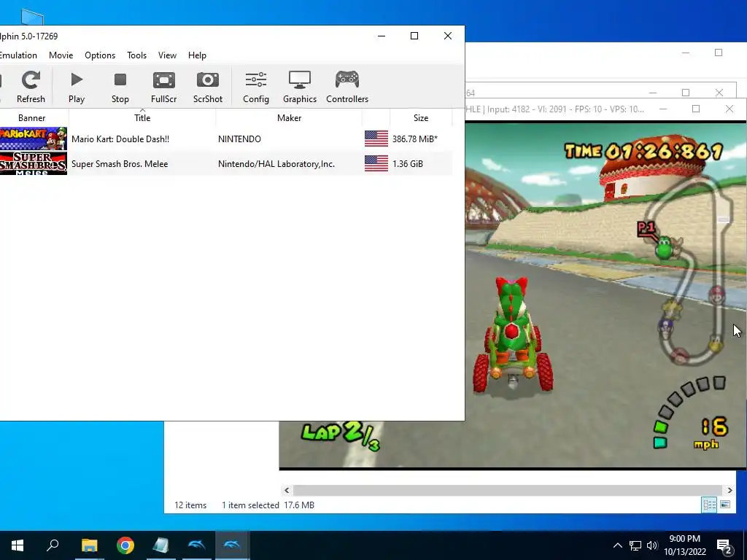Maximize the game render window

696,109
